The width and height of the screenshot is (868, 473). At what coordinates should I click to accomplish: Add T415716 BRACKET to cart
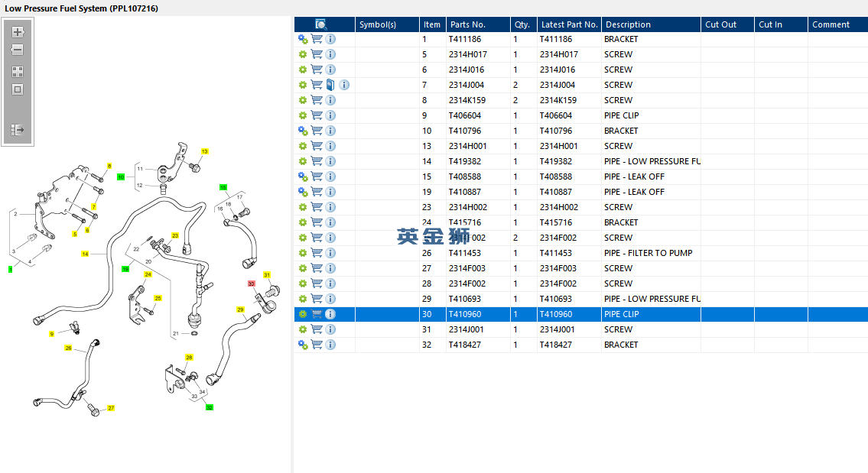pyautogui.click(x=317, y=222)
